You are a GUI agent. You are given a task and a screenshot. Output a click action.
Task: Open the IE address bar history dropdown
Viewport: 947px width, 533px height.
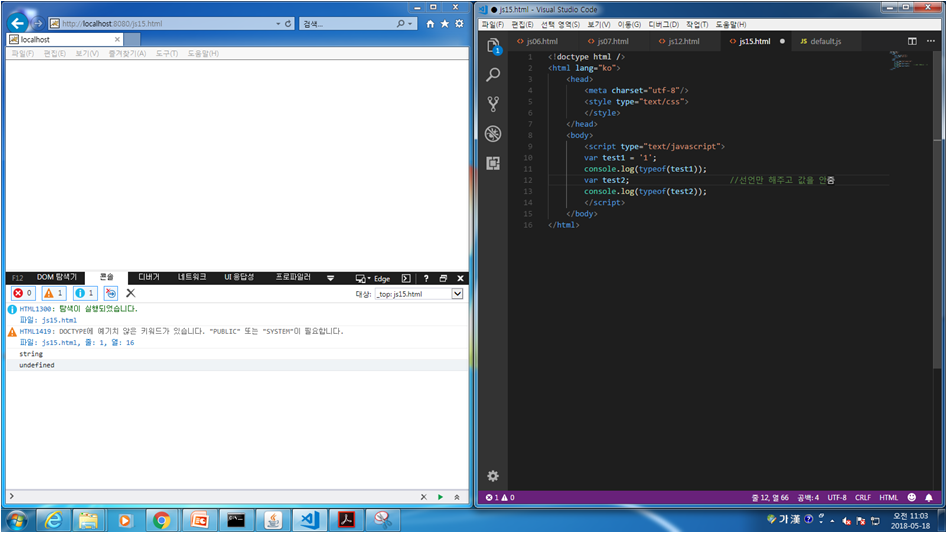pos(278,24)
